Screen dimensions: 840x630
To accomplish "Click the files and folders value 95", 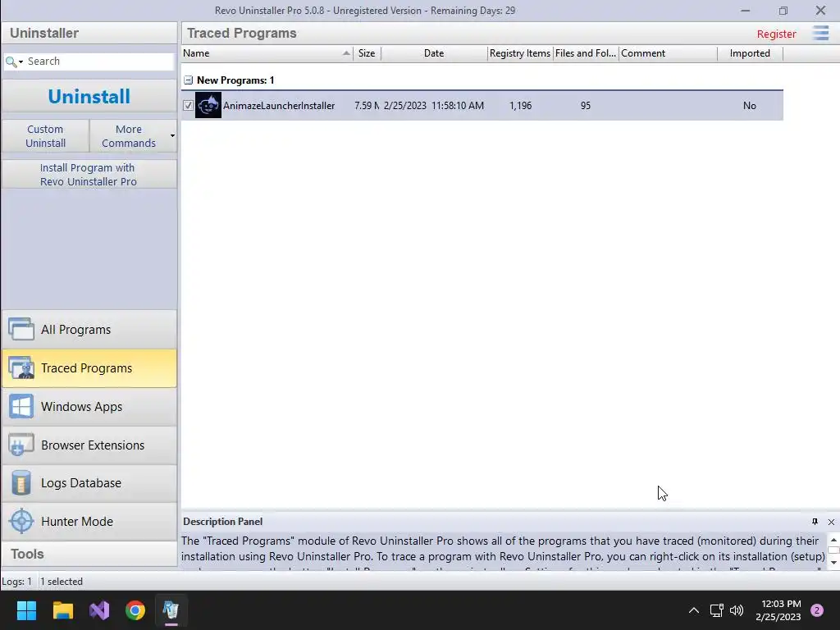I will (x=586, y=106).
